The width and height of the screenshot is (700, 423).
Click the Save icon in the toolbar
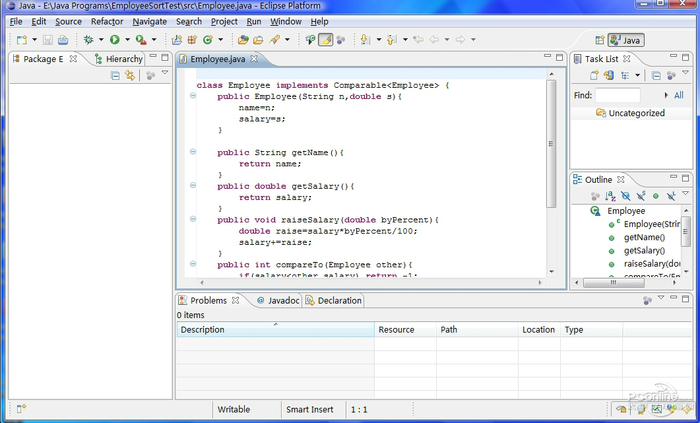[x=47, y=40]
